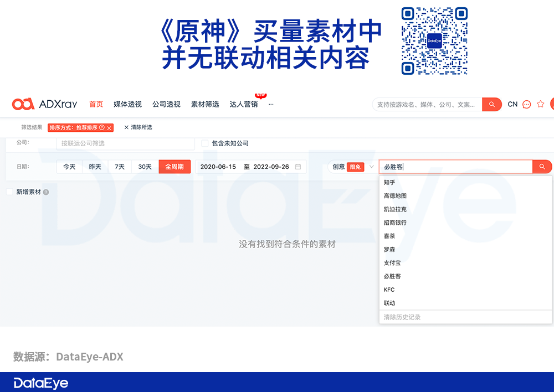This screenshot has height=392, width=554.
Task: Select the 全周期 date range option
Action: [175, 167]
